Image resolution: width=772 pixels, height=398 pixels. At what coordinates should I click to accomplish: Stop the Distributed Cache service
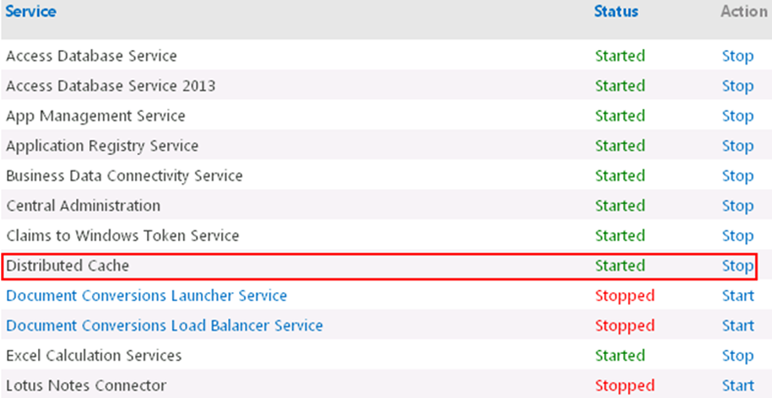[738, 266]
